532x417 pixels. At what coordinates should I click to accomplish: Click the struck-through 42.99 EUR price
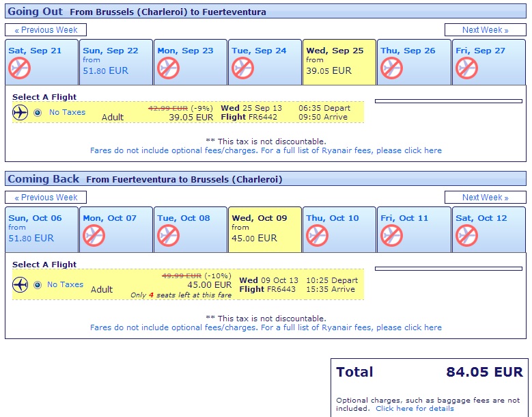[168, 108]
